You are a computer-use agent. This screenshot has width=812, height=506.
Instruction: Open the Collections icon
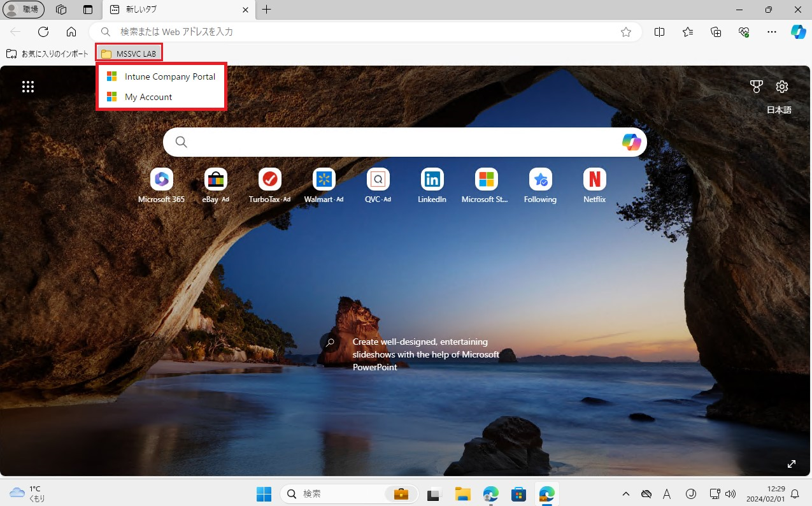[716, 32]
